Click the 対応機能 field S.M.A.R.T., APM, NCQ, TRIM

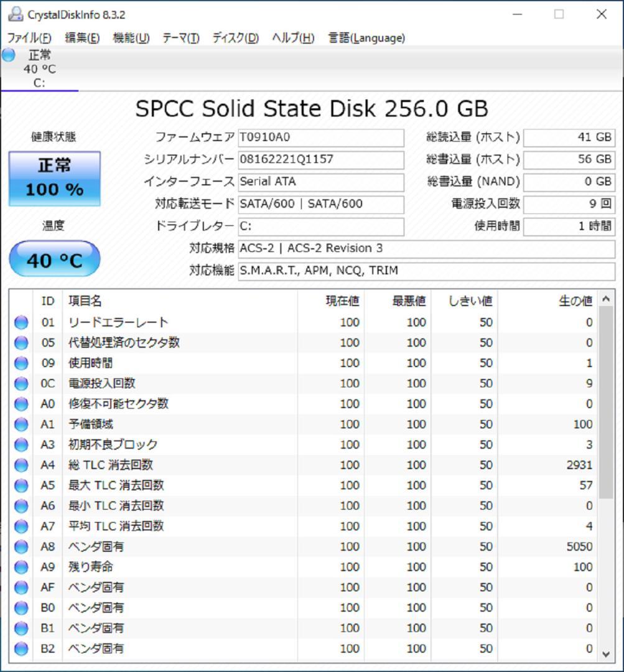tap(426, 271)
